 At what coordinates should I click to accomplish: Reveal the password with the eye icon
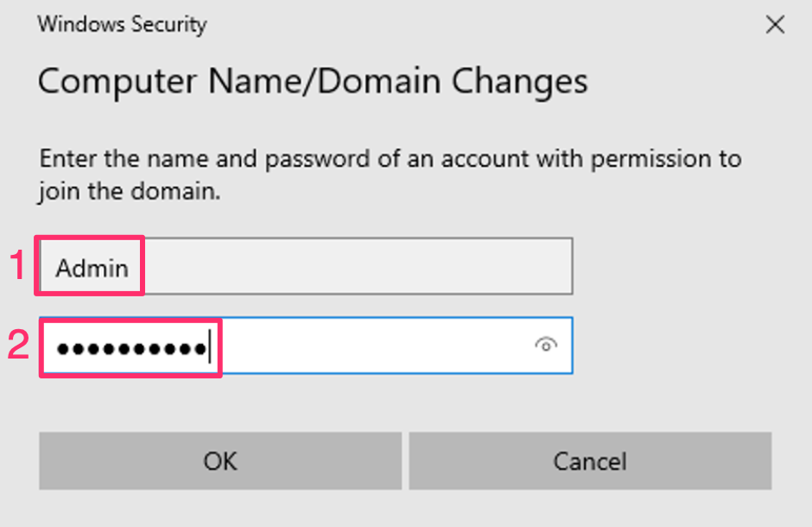(x=546, y=346)
